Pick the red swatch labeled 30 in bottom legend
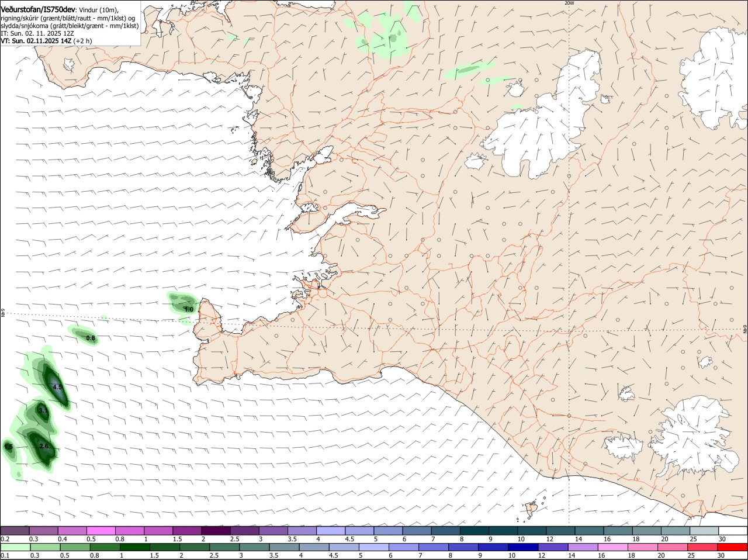Image resolution: width=748 pixels, height=560 pixels. coord(732,547)
